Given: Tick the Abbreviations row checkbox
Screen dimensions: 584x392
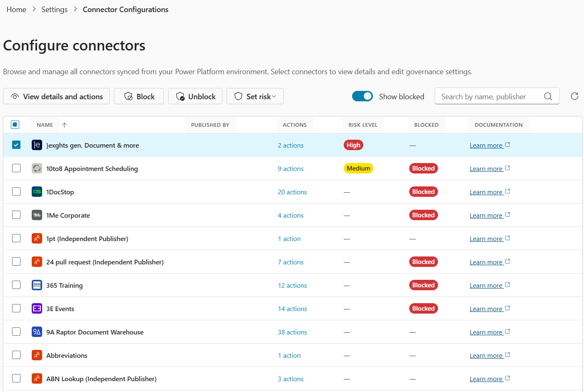Looking at the screenshot, I should click(16, 355).
